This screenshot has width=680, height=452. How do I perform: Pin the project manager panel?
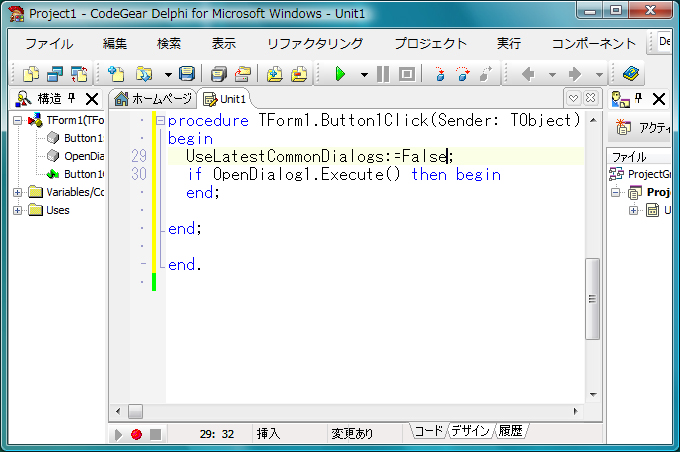pos(638,98)
